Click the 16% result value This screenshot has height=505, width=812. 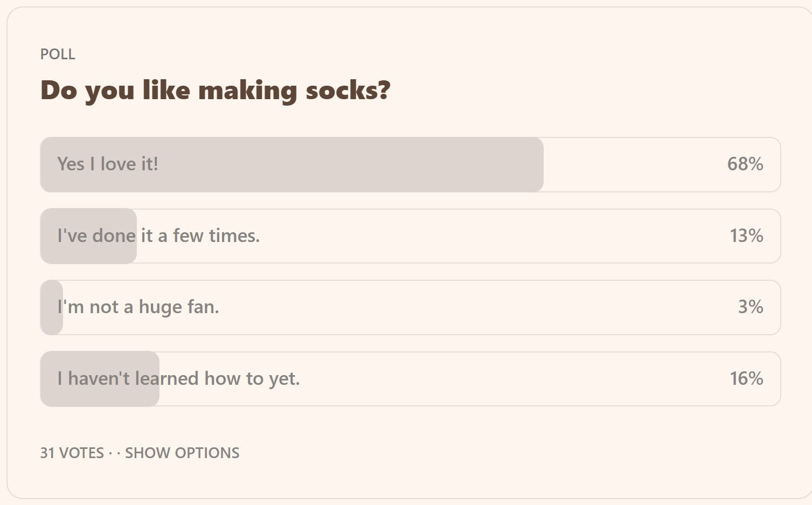[x=746, y=378]
